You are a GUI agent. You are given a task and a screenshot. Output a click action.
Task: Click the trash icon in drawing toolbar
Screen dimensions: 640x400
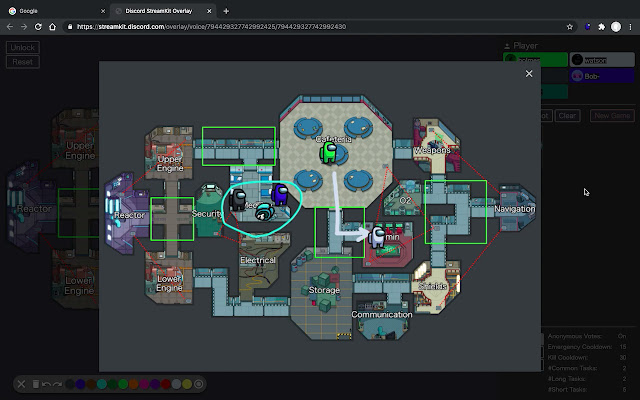pyautogui.click(x=35, y=384)
